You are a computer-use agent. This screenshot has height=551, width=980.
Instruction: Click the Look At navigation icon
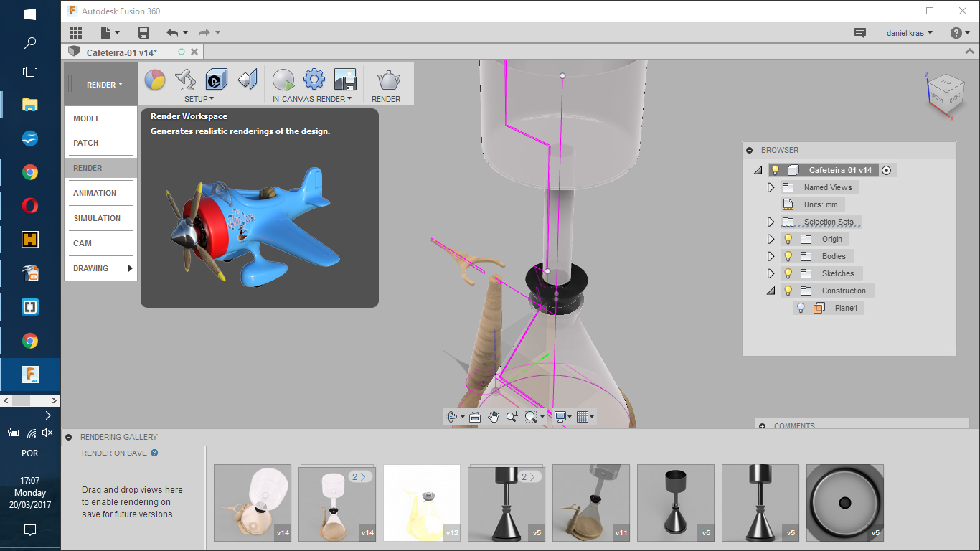tap(474, 417)
